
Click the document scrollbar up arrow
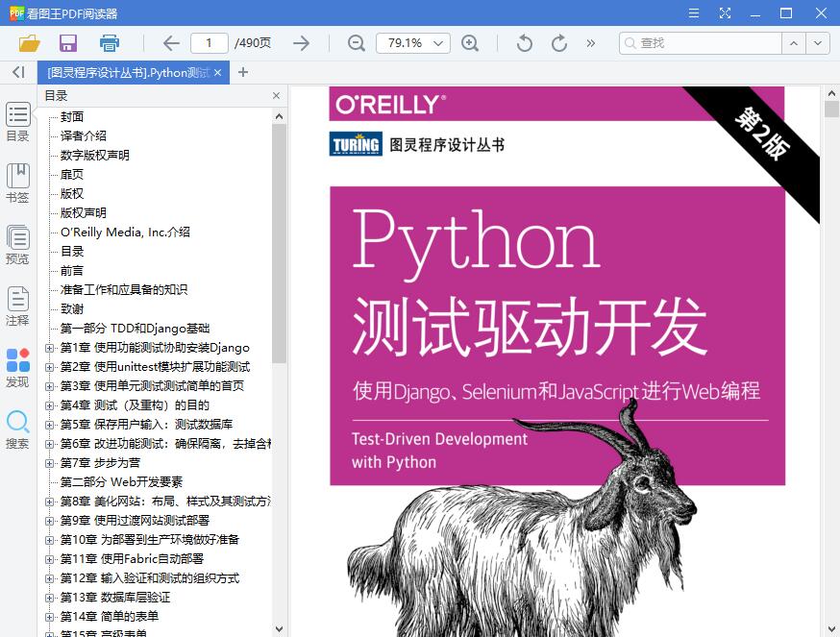[x=831, y=93]
